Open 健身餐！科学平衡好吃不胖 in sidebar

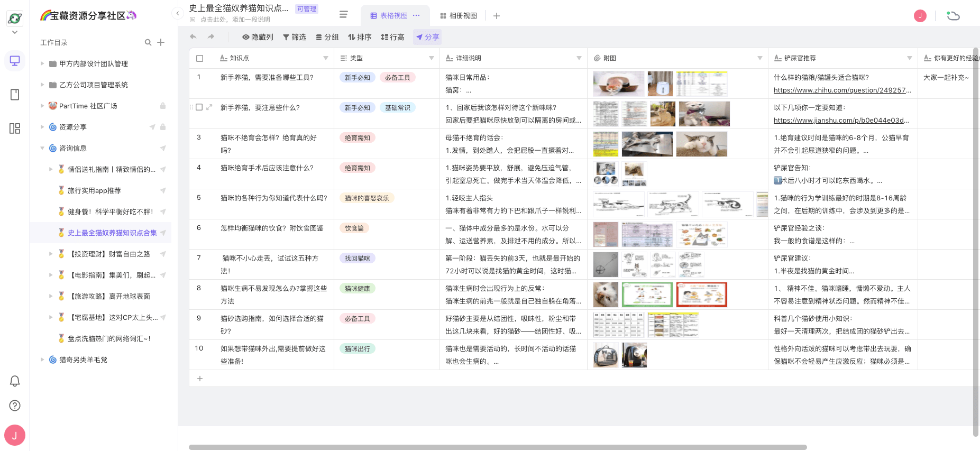[111, 211]
